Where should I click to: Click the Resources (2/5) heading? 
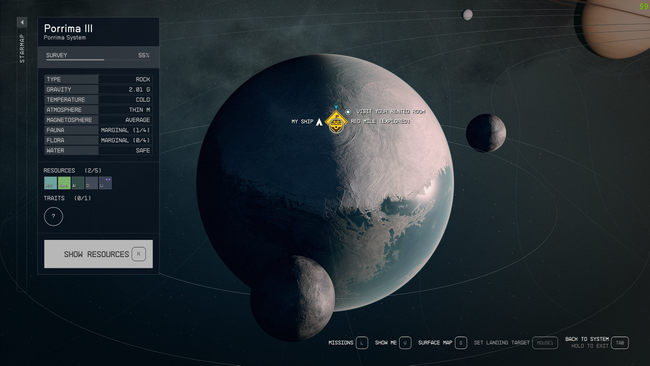73,170
